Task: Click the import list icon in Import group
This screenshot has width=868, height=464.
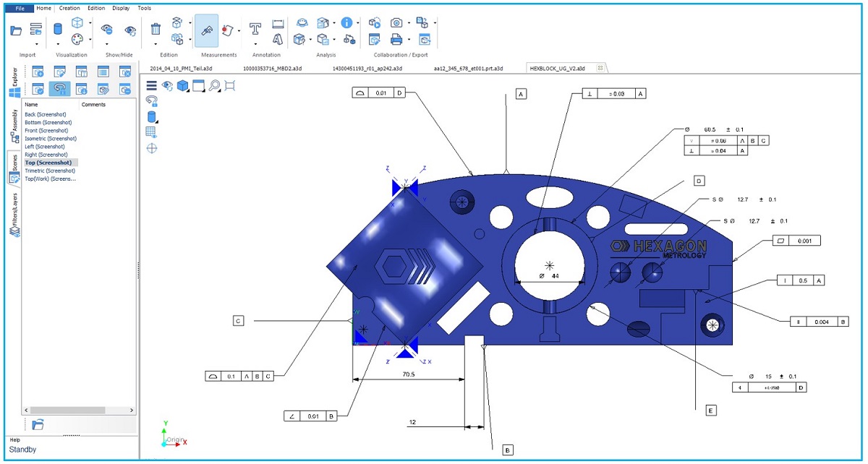Action: (x=35, y=28)
